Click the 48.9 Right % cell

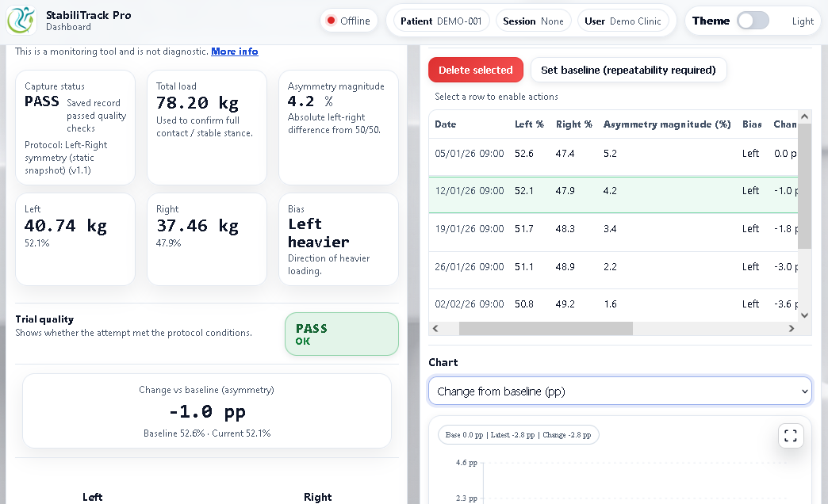[565, 267]
